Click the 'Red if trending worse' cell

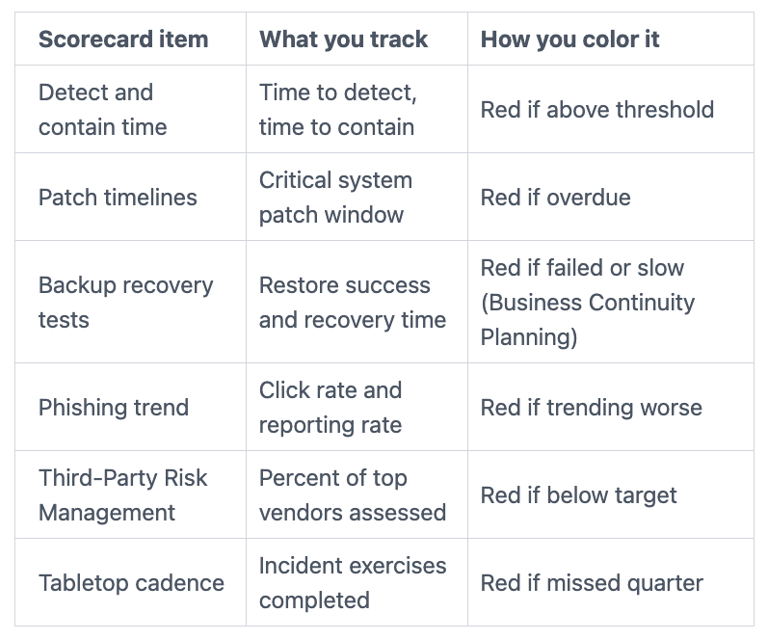pos(591,407)
